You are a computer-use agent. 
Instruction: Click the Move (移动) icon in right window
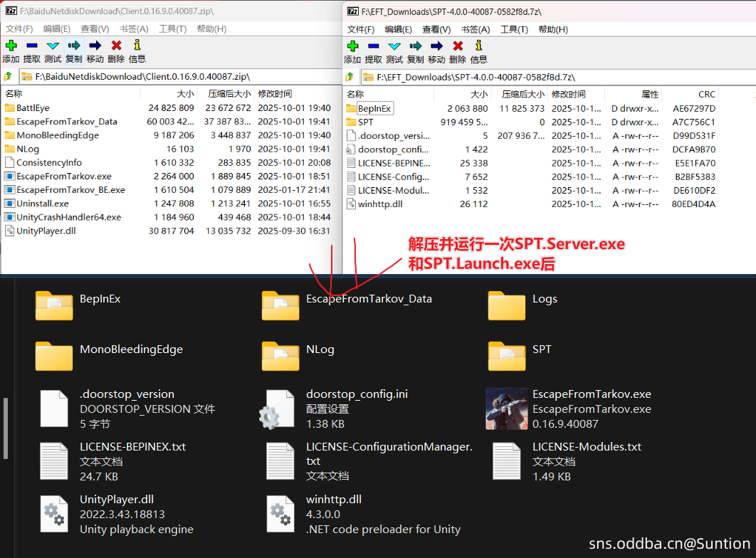coord(436,46)
